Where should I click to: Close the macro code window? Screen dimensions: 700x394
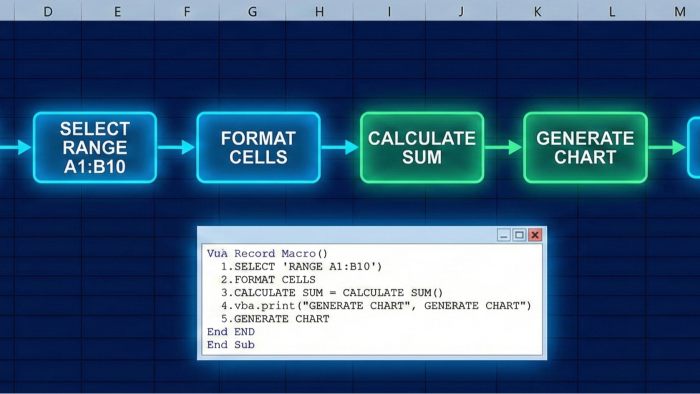(x=535, y=235)
